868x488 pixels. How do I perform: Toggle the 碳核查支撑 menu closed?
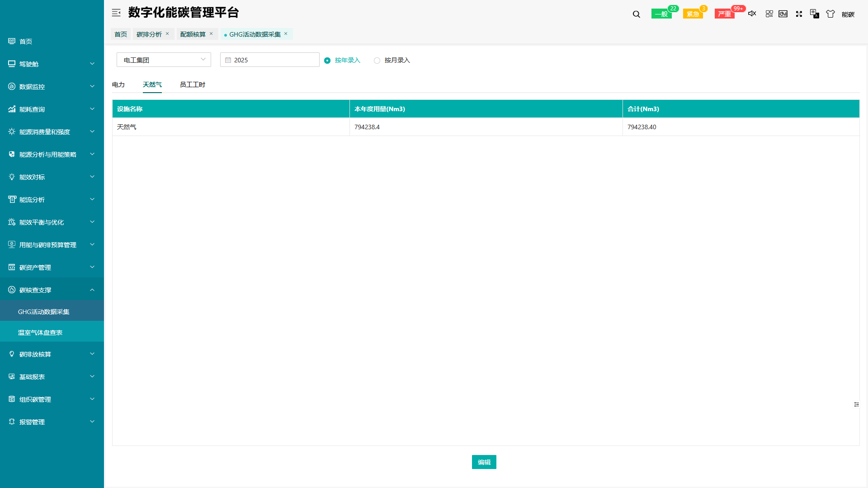pos(52,290)
